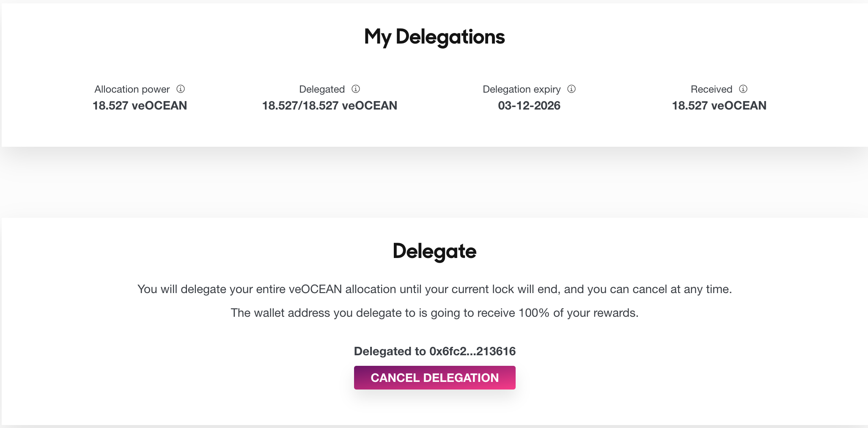Select the Allocation power label

click(x=132, y=89)
